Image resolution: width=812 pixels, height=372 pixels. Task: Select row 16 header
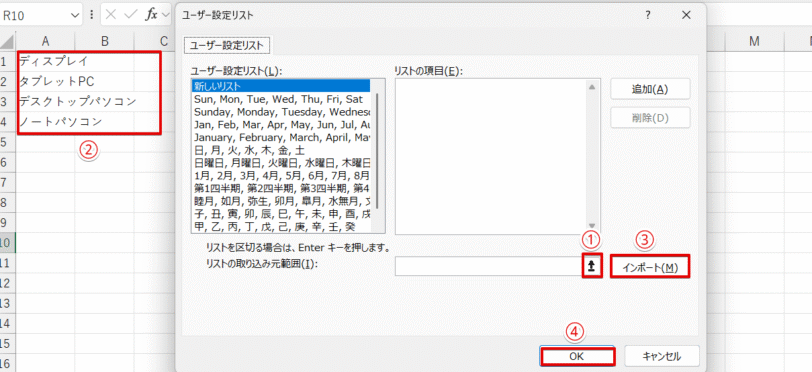(x=7, y=364)
